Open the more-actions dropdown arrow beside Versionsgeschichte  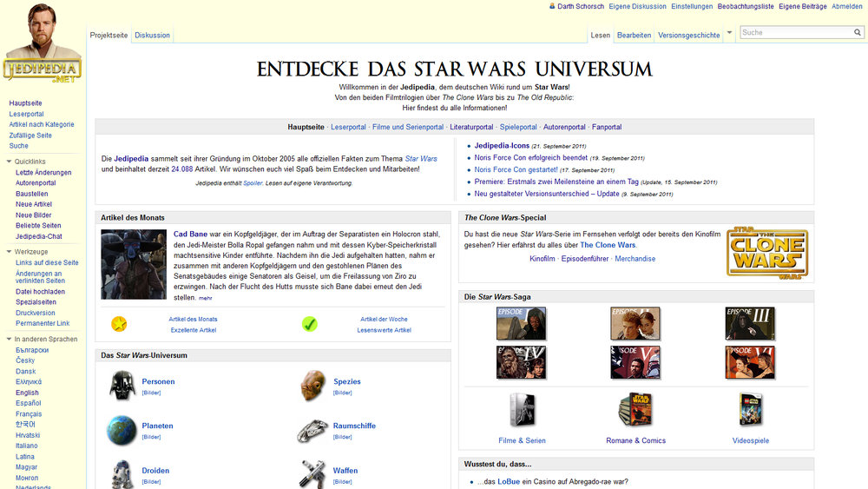[x=729, y=33]
